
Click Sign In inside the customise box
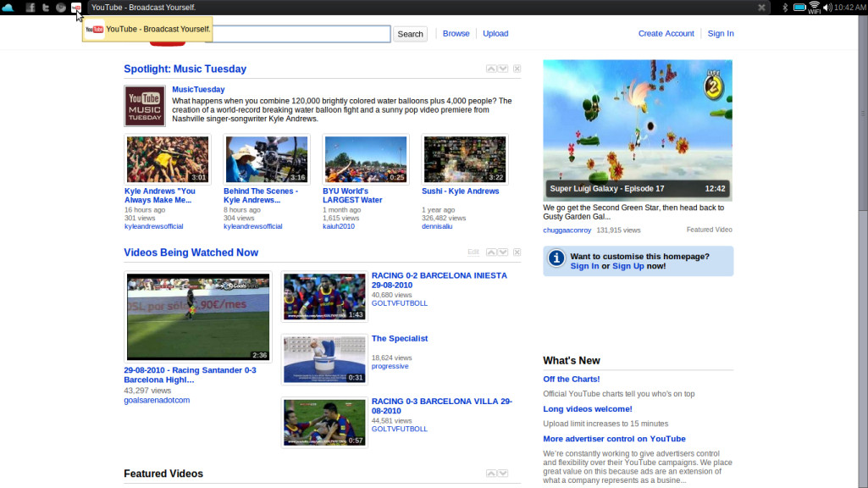(584, 266)
